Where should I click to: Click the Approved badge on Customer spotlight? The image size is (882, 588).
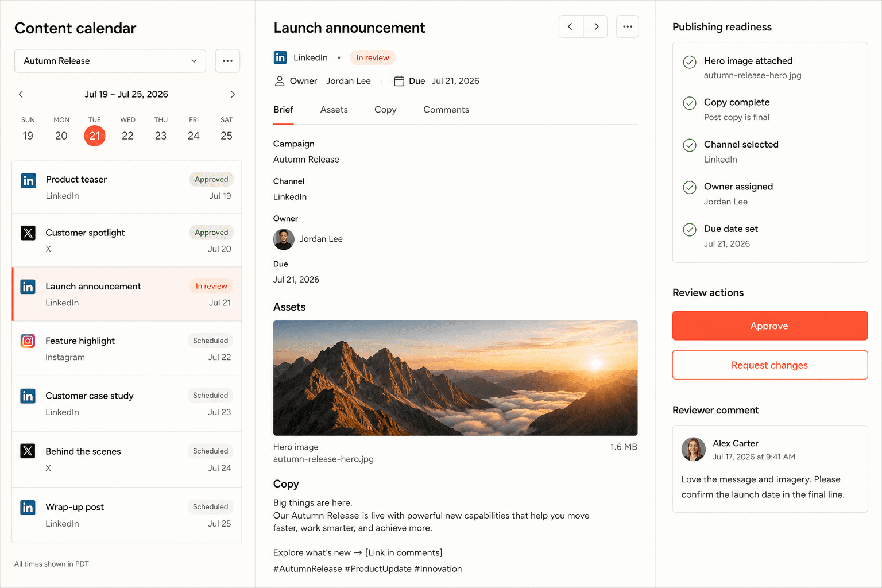211,232
